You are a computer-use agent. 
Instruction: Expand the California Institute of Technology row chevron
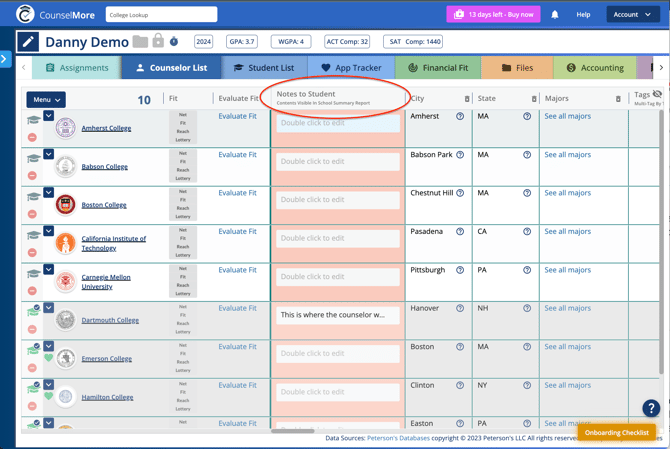click(x=49, y=231)
